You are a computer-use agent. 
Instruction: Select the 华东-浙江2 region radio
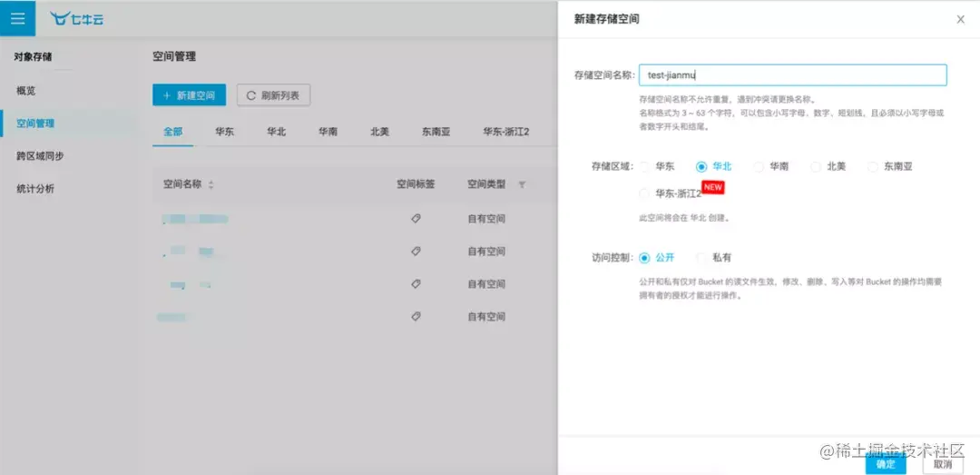pyautogui.click(x=644, y=194)
